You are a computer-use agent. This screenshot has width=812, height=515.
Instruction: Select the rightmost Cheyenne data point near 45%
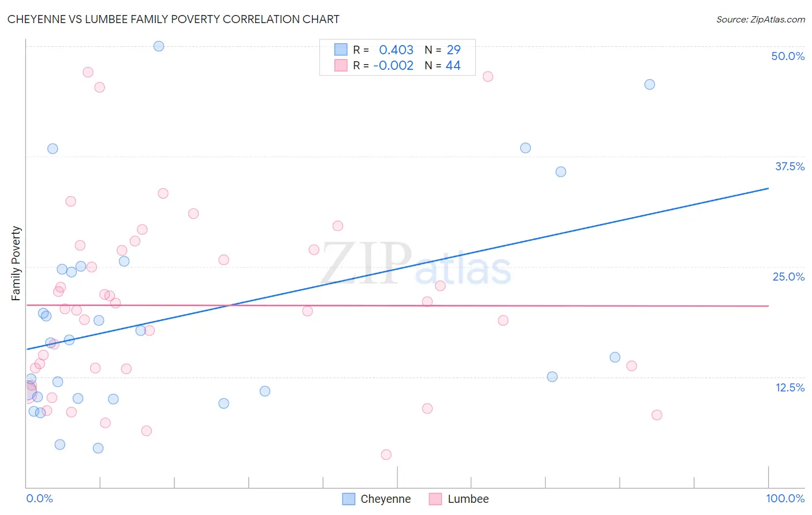tap(650, 84)
